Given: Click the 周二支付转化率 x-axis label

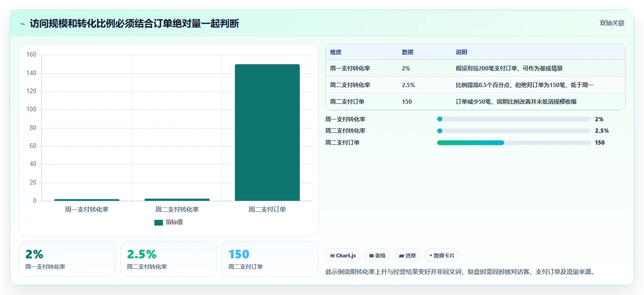Looking at the screenshot, I should pos(177,209).
